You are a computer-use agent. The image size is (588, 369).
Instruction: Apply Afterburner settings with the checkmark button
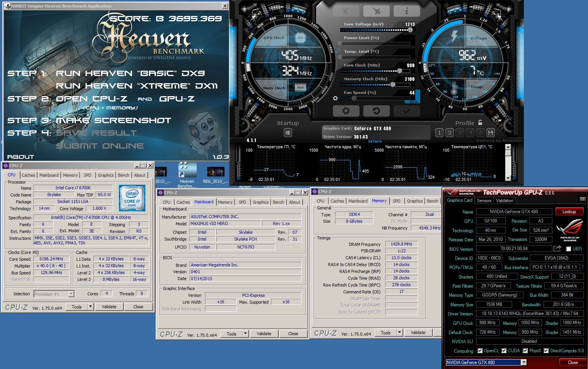[407, 111]
